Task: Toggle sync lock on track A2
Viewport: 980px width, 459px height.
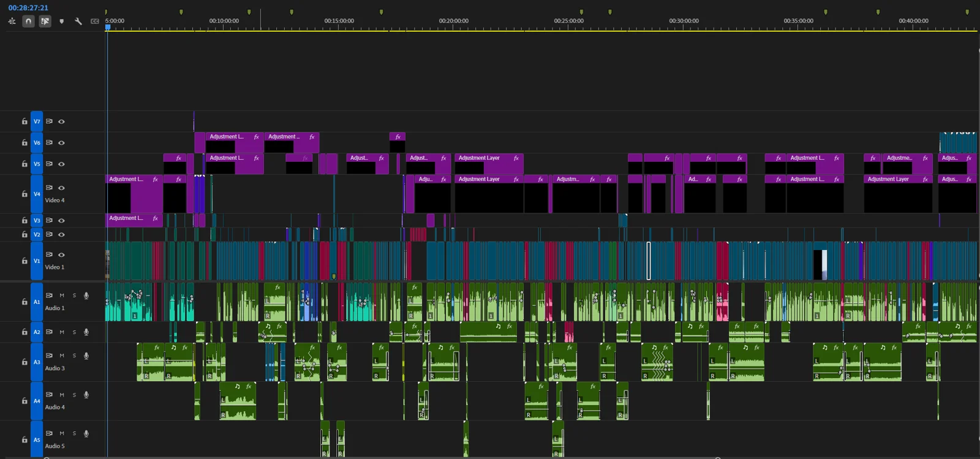Action: (49, 332)
